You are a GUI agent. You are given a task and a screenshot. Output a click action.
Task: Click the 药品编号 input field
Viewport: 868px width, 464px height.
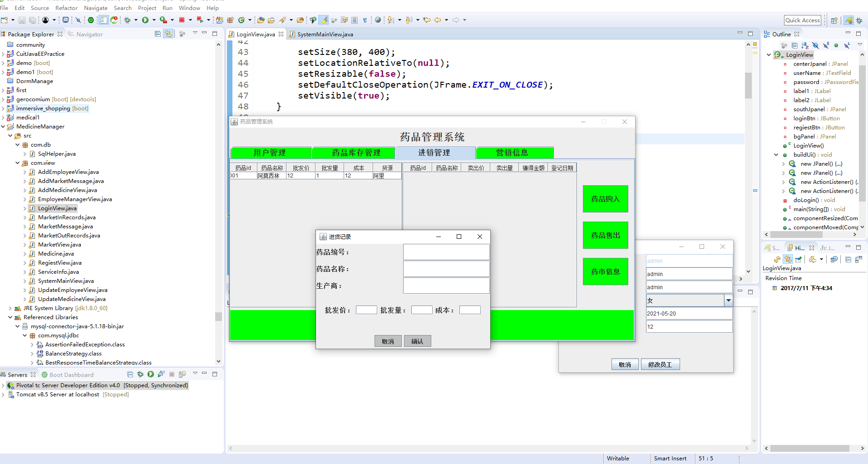click(446, 252)
